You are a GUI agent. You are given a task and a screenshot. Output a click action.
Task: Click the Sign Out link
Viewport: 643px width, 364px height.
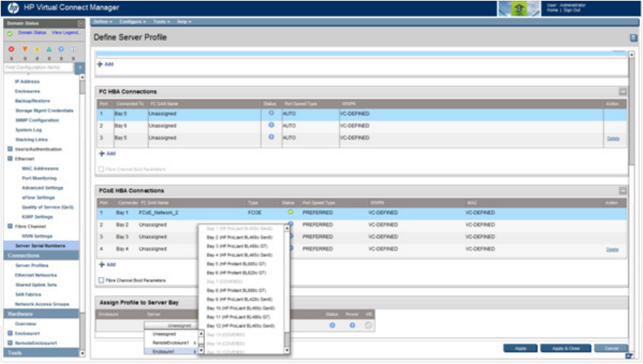[572, 10]
